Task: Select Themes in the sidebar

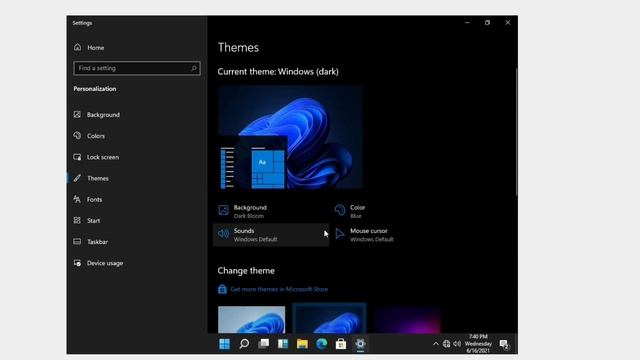Action: pos(91,178)
